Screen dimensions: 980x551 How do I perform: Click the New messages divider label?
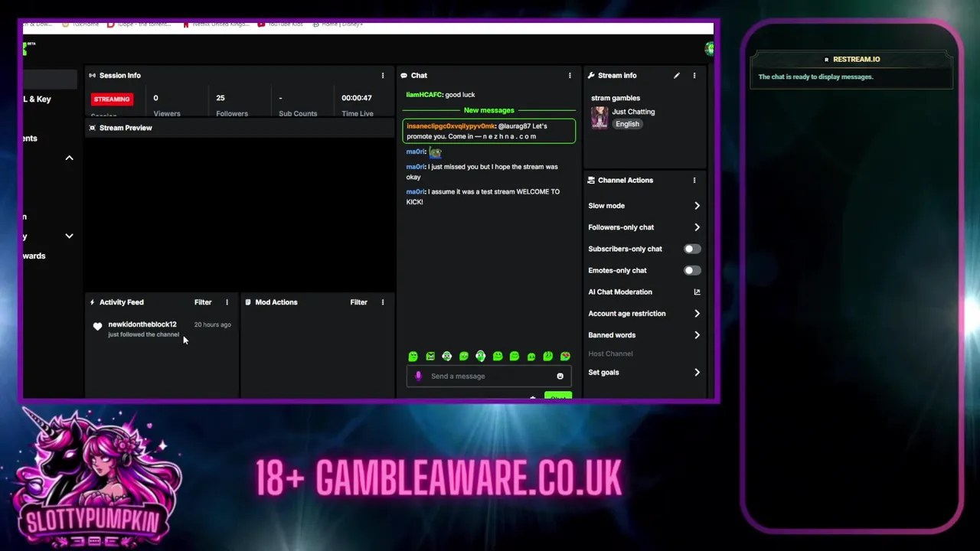488,110
